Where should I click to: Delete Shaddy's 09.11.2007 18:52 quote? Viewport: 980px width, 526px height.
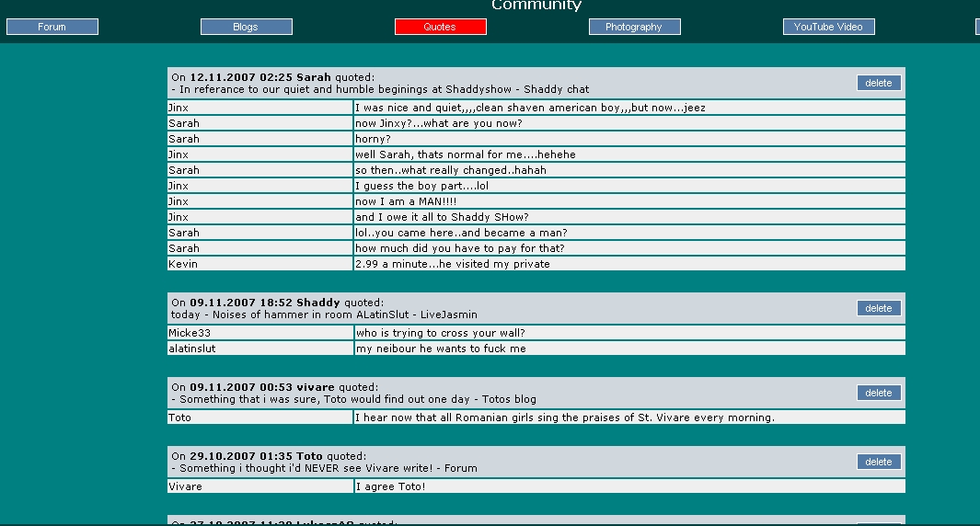coord(879,309)
